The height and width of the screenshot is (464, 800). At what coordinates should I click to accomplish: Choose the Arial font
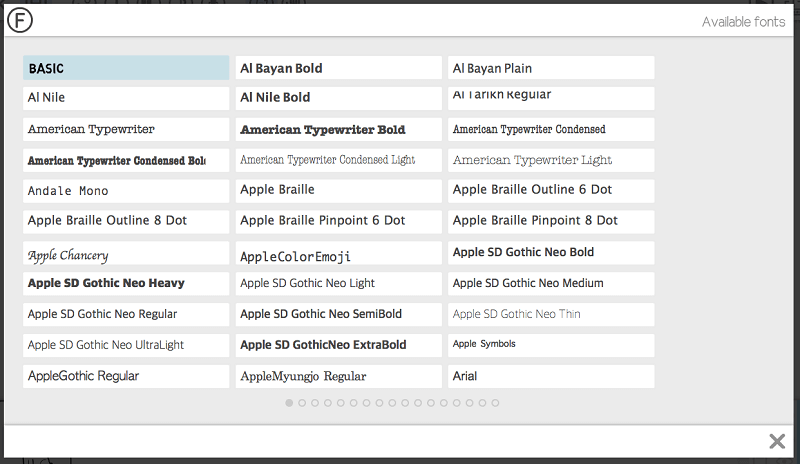(551, 376)
